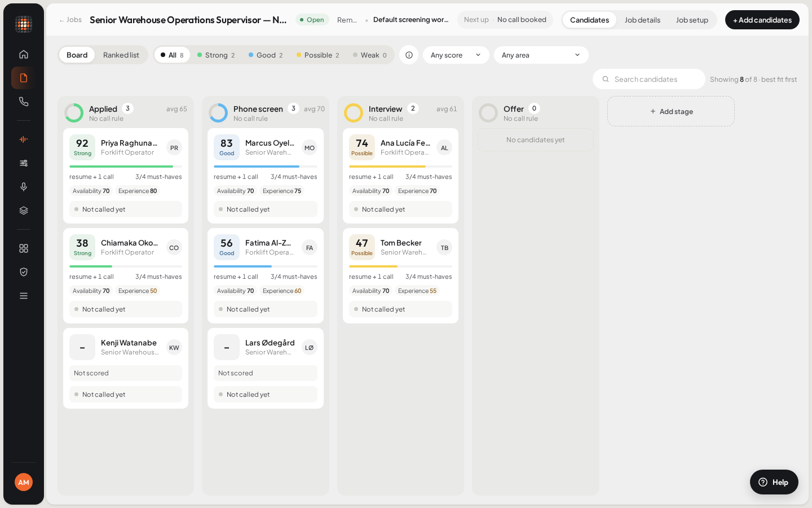The height and width of the screenshot is (508, 812).
Task: Click the app logo at sidebar top
Action: (24, 24)
